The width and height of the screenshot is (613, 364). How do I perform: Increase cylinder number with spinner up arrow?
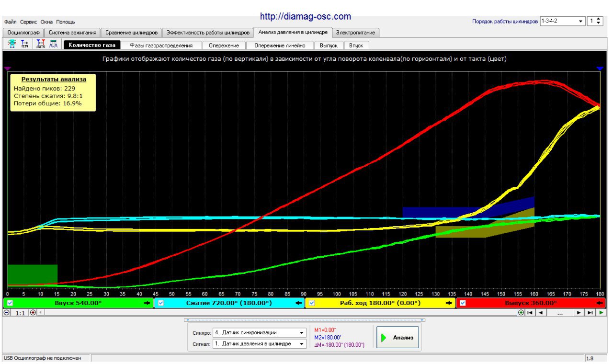tap(599, 19)
